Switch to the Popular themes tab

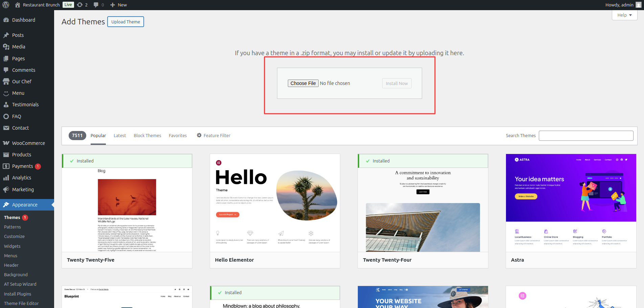click(x=98, y=135)
